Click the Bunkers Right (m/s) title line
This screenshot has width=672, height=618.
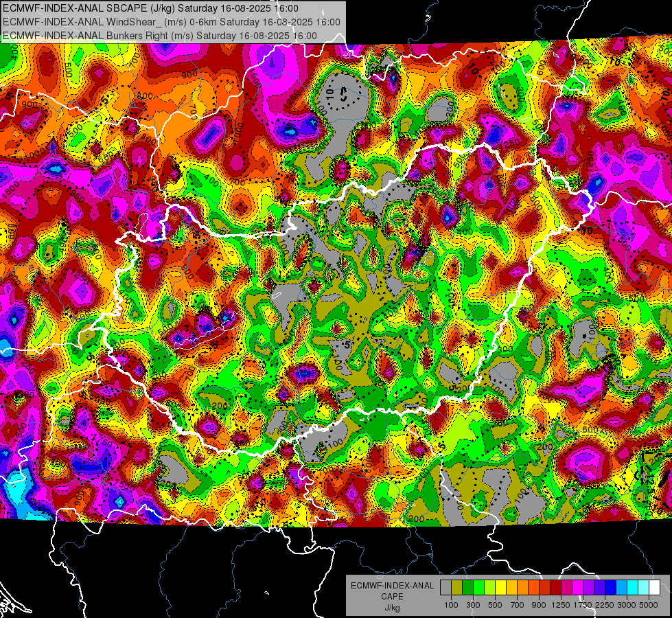pyautogui.click(x=160, y=36)
